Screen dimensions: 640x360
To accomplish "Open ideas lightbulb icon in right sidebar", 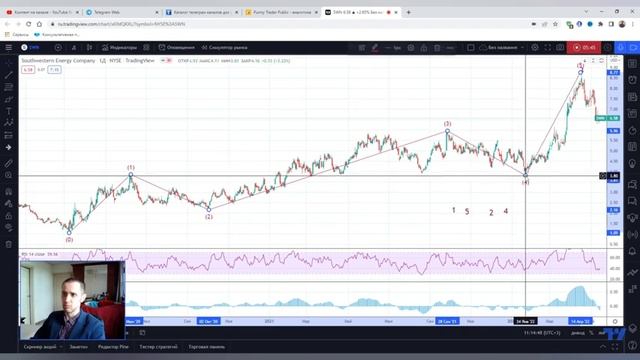I will [x=632, y=163].
